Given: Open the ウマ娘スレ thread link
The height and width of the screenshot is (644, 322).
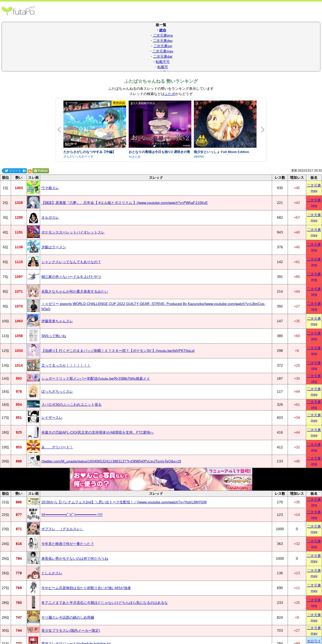Looking at the screenshot, I should tap(50, 188).
